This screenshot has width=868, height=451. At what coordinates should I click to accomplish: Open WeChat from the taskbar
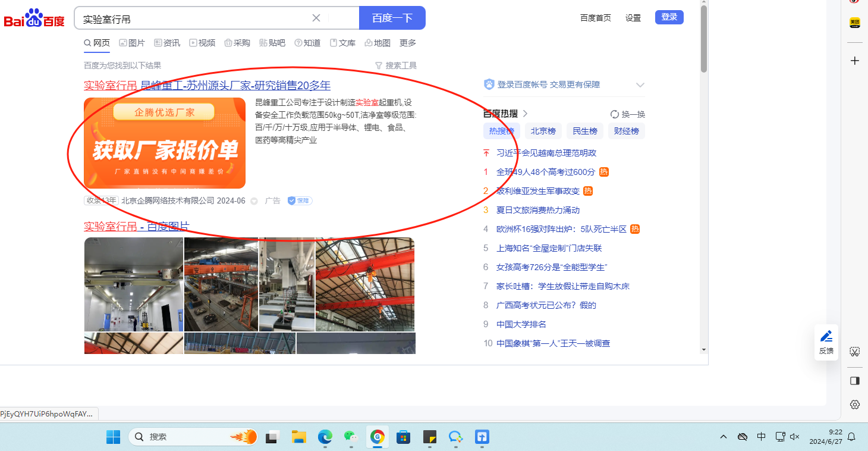[351, 437]
